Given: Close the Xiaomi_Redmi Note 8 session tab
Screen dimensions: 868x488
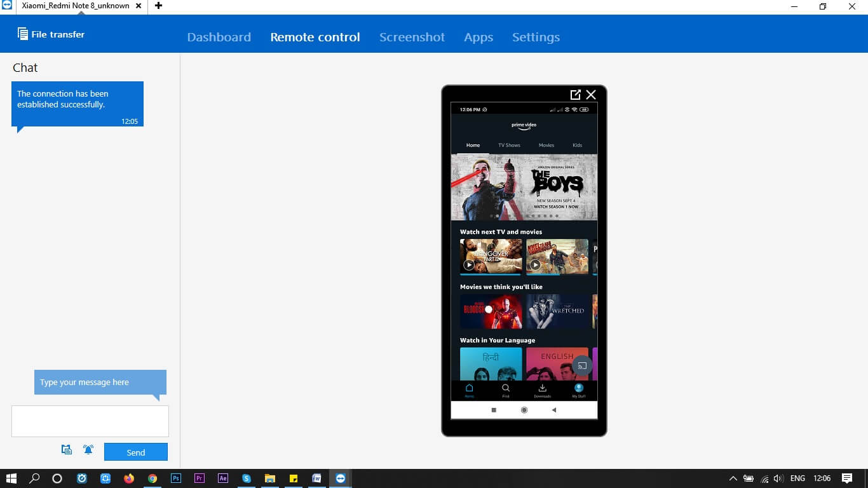Looking at the screenshot, I should [139, 6].
